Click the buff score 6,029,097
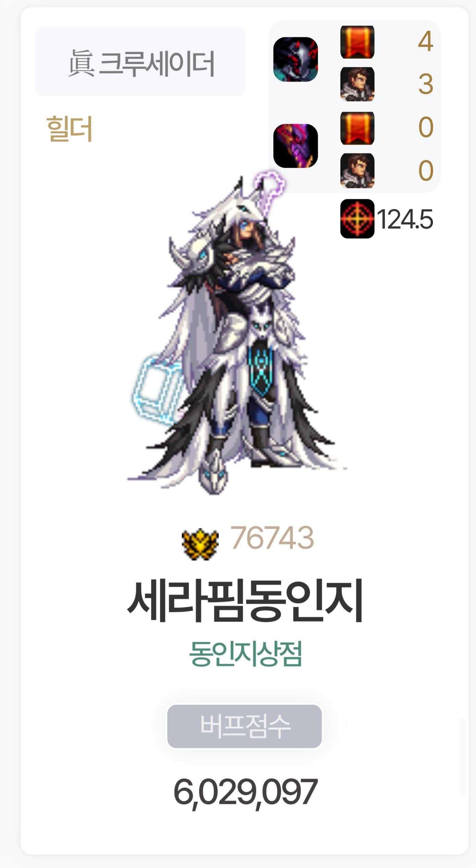Viewport: 476px width, 868px height. (245, 792)
